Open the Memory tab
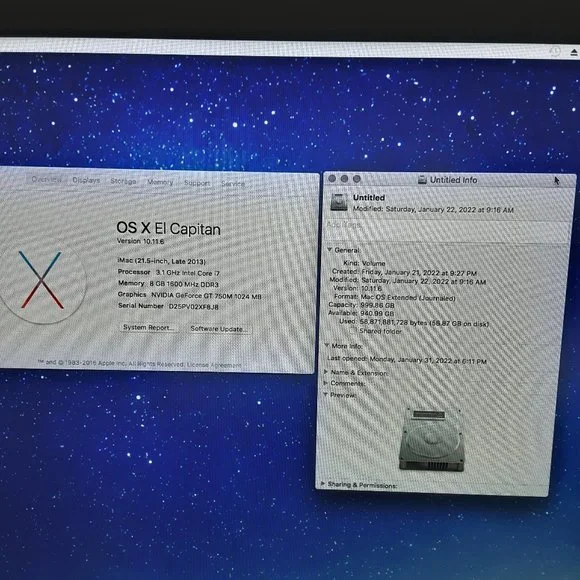The image size is (580, 580). [x=160, y=182]
